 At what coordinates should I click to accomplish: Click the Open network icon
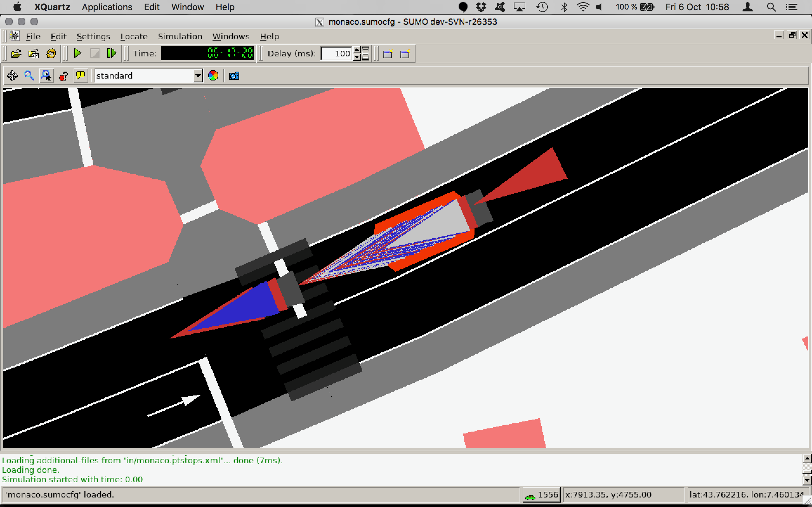pos(34,54)
